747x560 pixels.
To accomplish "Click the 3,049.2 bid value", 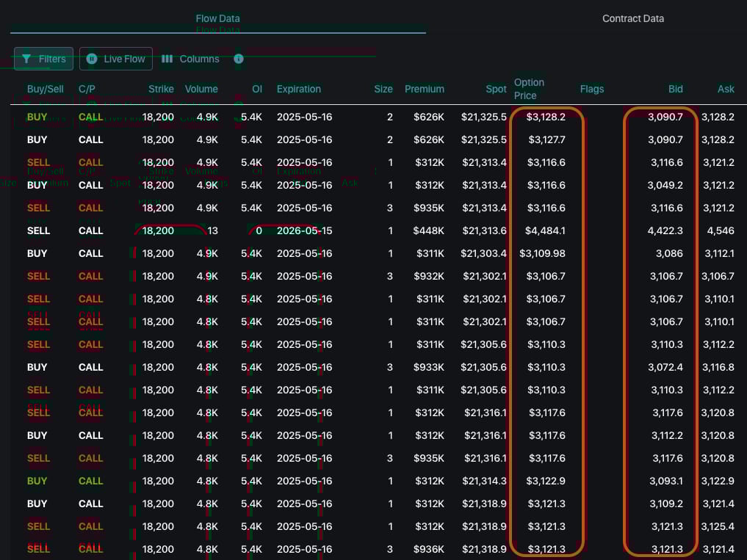I will click(x=665, y=185).
